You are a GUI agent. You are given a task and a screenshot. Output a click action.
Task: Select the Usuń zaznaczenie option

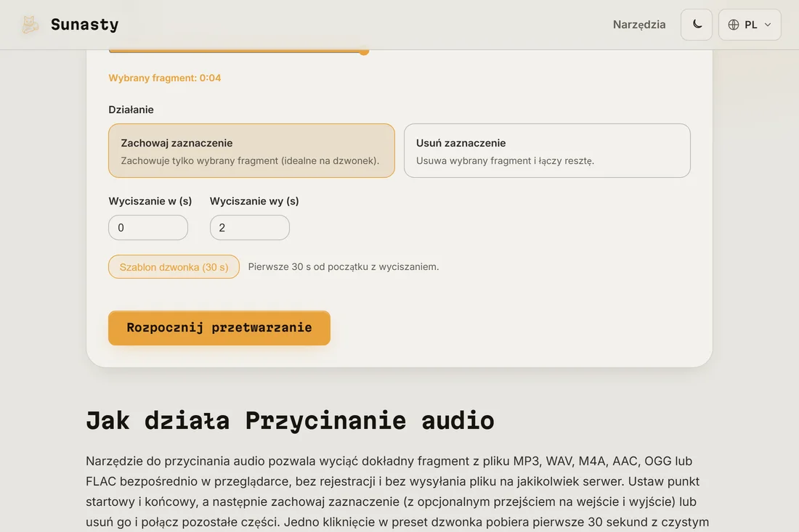coord(547,151)
